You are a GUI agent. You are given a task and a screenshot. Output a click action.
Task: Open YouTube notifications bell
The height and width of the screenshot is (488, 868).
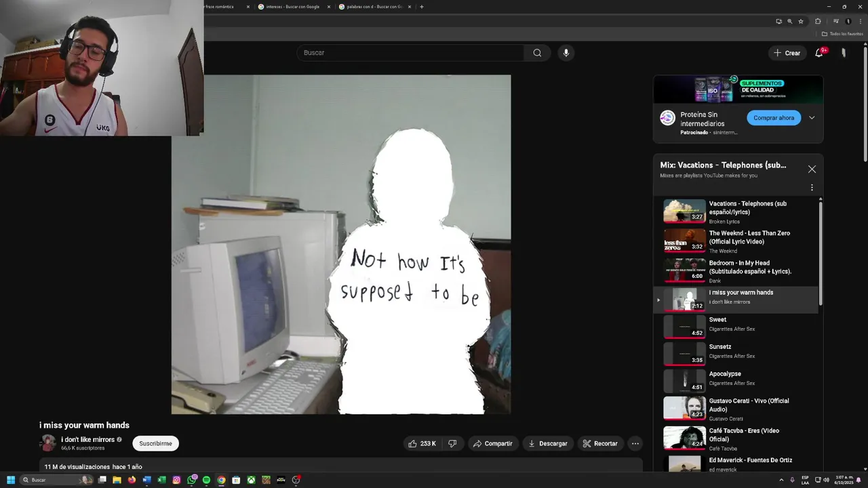pos(819,53)
